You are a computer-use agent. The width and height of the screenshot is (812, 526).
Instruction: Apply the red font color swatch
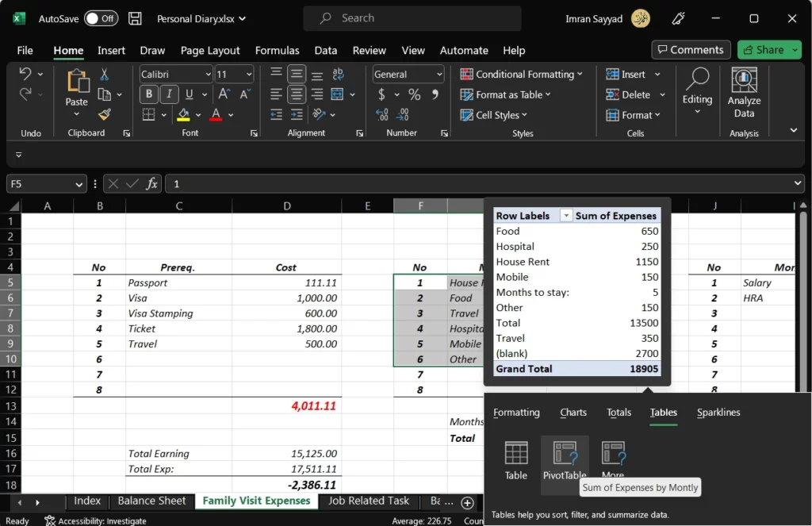click(216, 115)
